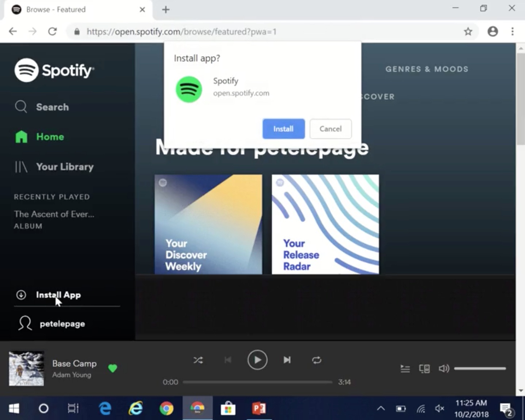
Task: Go back with the browser back arrow
Action: pos(13,31)
